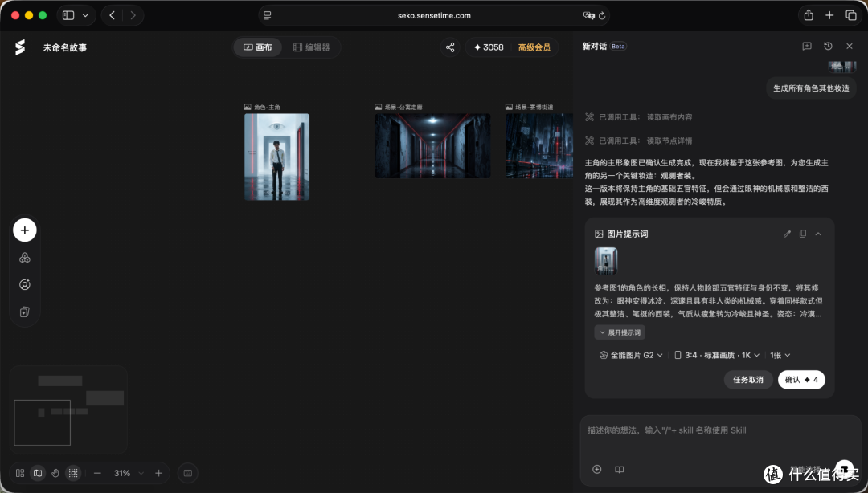
Task: Zoom out with the minus button
Action: coord(97,473)
